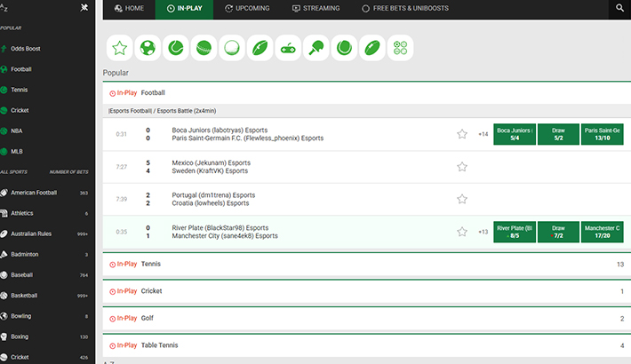
Task: Filter by the round green ball icon
Action: pos(344,48)
